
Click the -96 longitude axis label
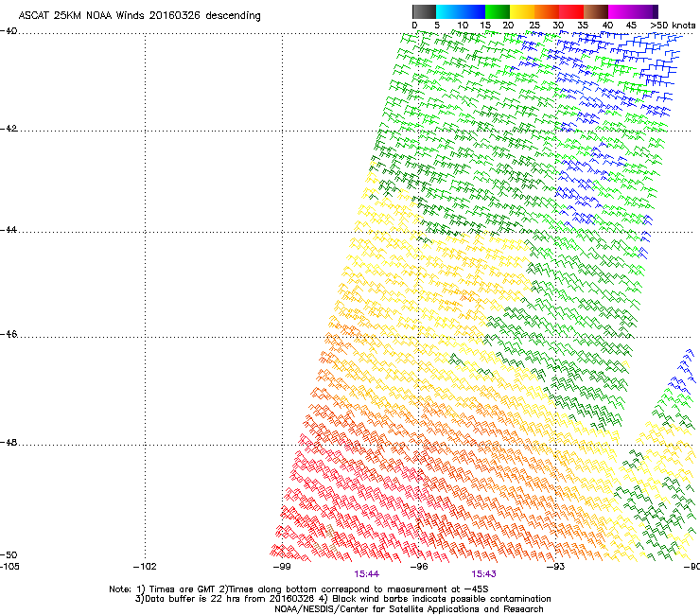419,567
